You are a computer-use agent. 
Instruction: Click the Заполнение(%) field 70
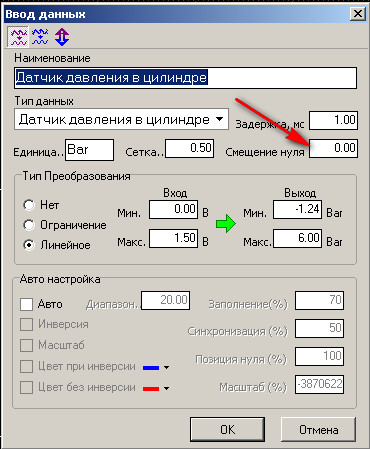click(319, 301)
